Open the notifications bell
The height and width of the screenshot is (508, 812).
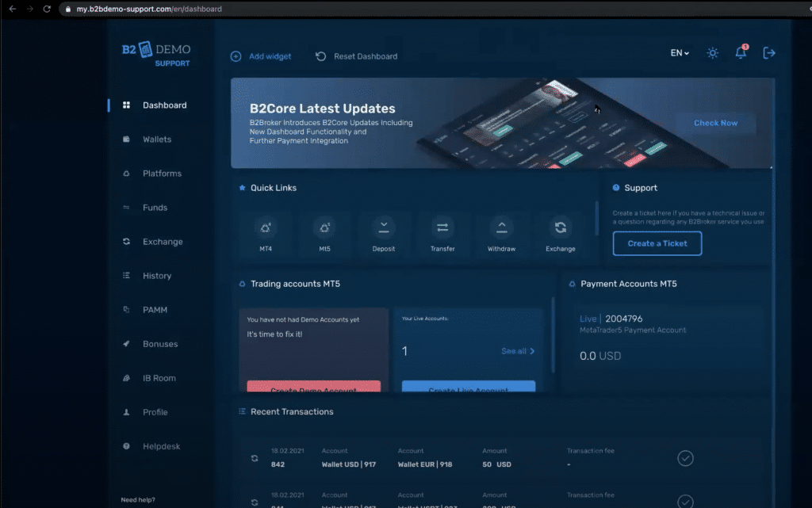click(741, 53)
